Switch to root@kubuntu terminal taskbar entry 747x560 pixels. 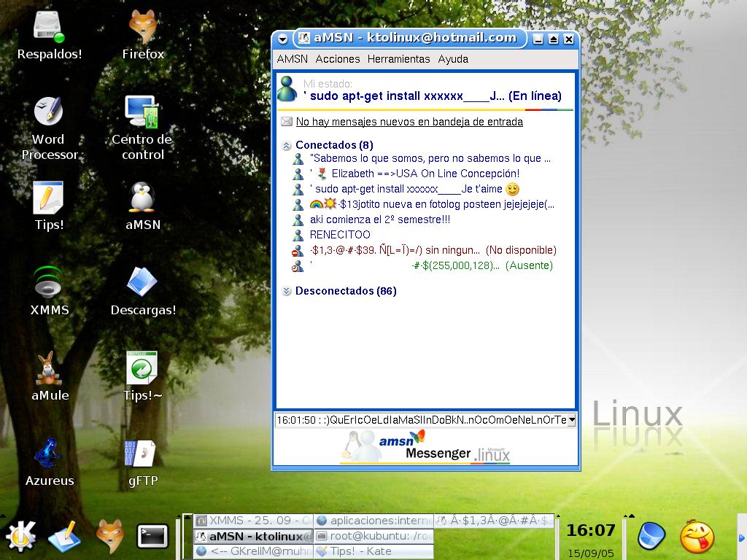click(374, 536)
